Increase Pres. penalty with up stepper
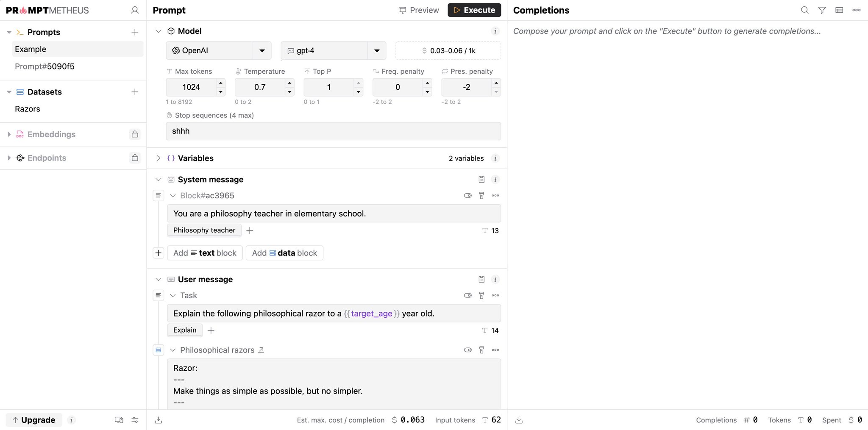 point(496,83)
